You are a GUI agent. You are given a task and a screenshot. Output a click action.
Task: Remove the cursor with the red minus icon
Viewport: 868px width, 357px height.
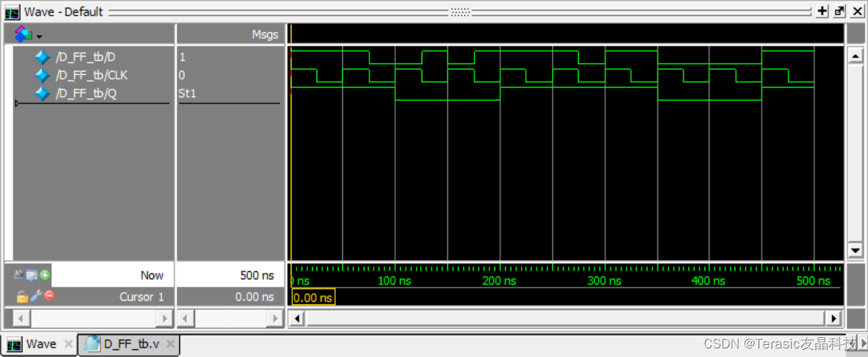(x=49, y=296)
